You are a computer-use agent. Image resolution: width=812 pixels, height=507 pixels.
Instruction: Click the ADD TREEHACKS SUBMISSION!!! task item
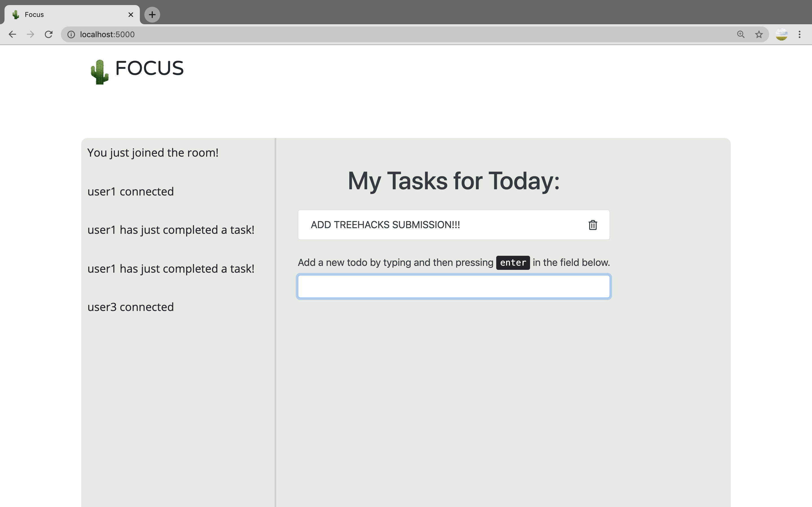point(385,225)
